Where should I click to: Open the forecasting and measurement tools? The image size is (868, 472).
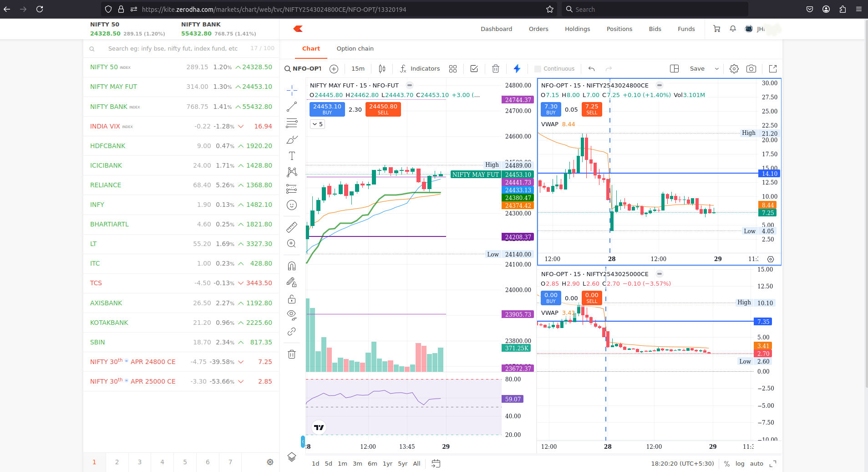tap(292, 189)
